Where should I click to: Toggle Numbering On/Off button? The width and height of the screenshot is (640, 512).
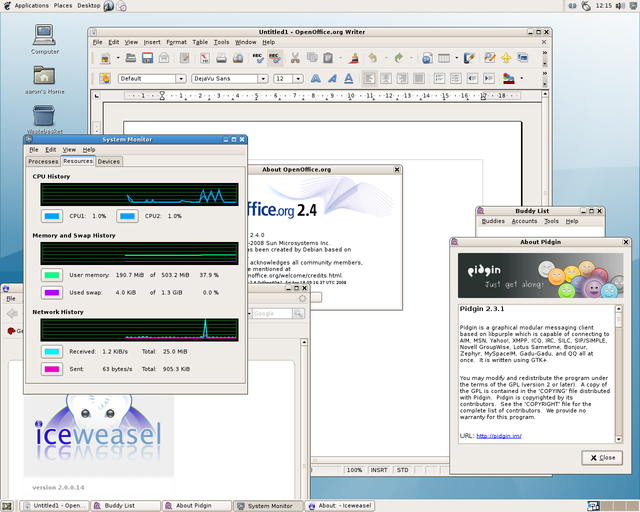tap(439, 78)
